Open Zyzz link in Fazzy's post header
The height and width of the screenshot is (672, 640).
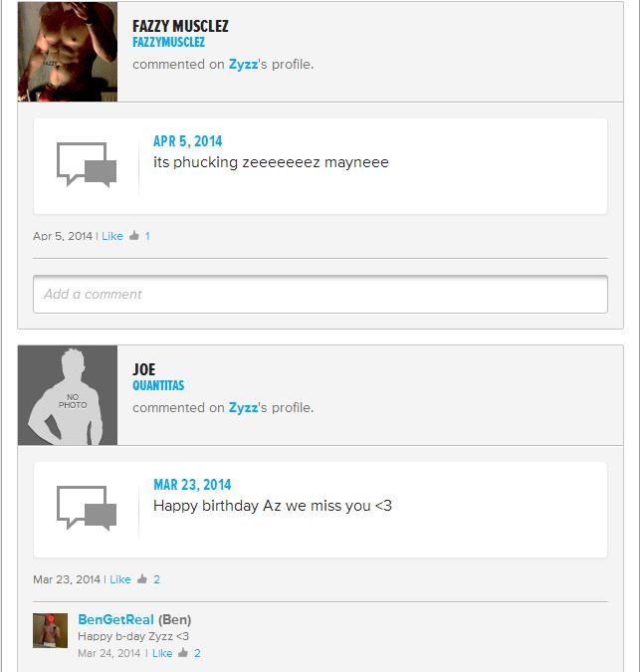pyautogui.click(x=243, y=65)
